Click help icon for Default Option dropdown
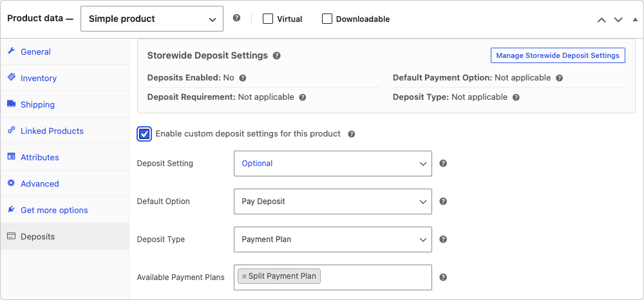 tap(443, 202)
